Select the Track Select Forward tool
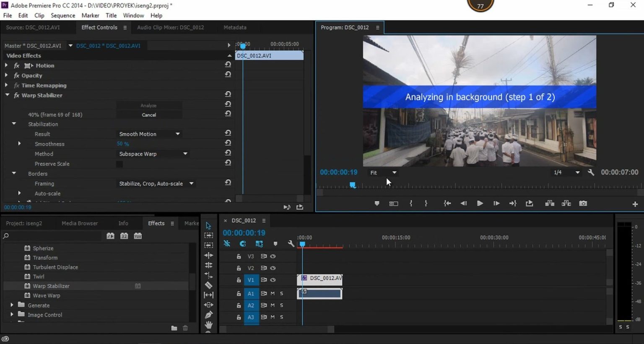This screenshot has height=344, width=644. pyautogui.click(x=208, y=235)
